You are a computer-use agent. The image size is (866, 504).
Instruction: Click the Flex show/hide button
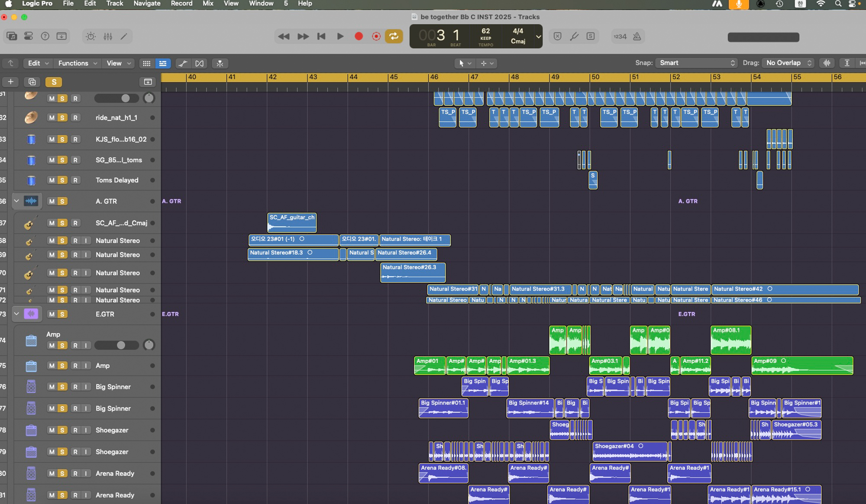(199, 64)
